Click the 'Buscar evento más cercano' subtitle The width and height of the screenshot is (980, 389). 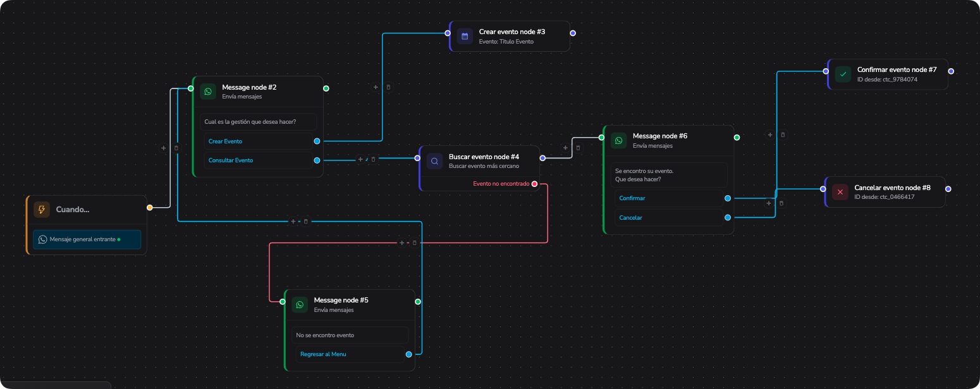click(484, 166)
